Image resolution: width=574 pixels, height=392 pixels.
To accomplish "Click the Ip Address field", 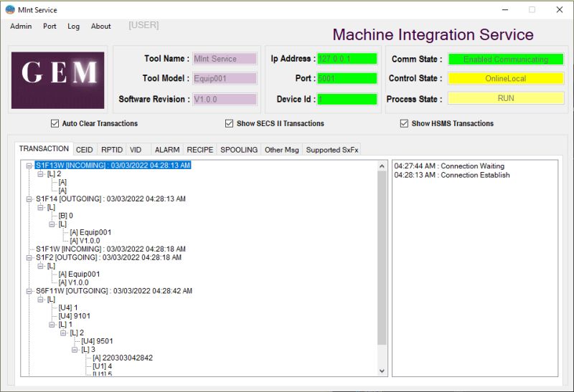I will click(x=347, y=59).
